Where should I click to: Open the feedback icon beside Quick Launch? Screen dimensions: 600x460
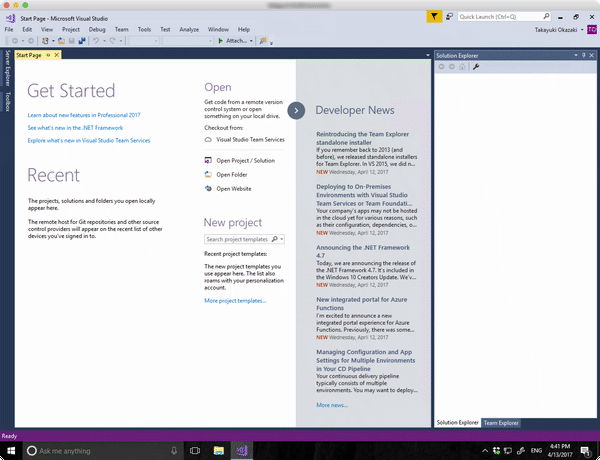(450, 17)
